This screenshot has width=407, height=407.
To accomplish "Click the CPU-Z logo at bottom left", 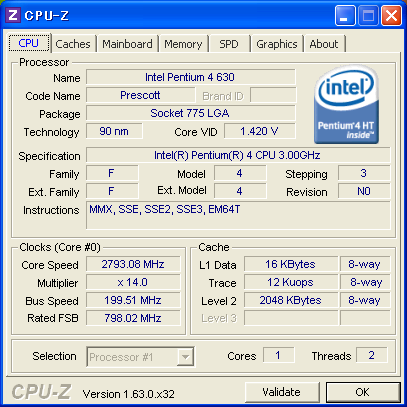I will click(x=41, y=392).
